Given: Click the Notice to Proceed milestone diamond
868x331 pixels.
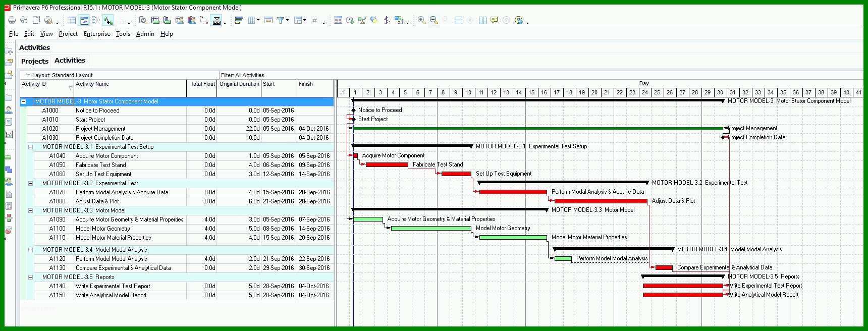Looking at the screenshot, I should tap(354, 110).
